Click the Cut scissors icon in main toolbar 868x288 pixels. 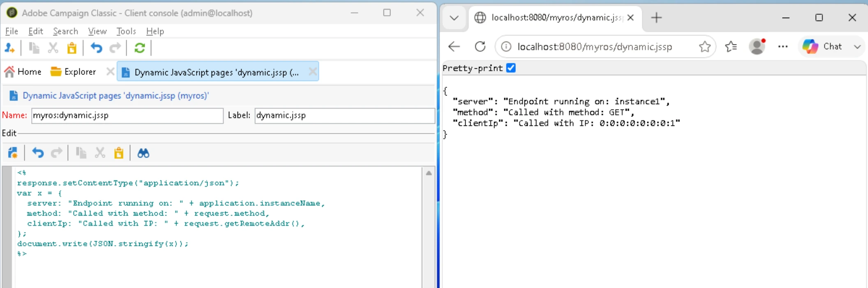(x=53, y=48)
